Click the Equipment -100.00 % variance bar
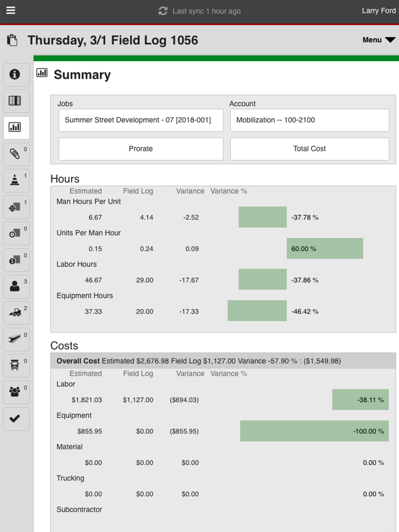Viewport: 399px width, 532px height. (x=314, y=431)
